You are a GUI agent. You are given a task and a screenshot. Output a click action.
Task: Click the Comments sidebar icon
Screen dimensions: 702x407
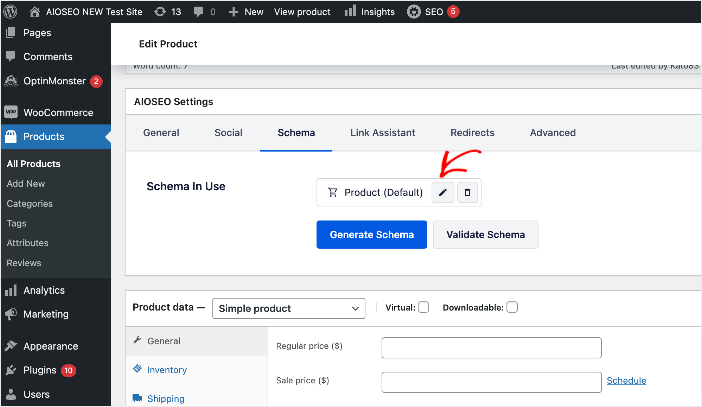pos(11,56)
